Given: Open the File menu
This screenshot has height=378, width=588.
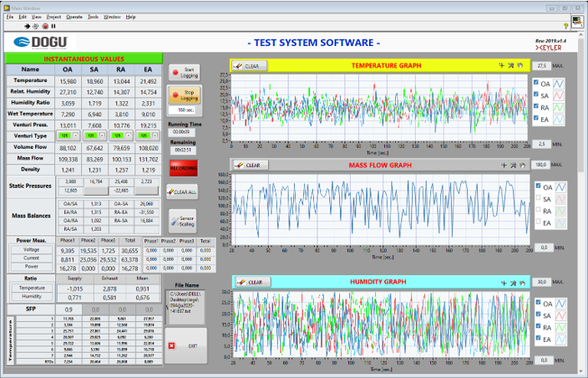Looking at the screenshot, I should (x=10, y=17).
